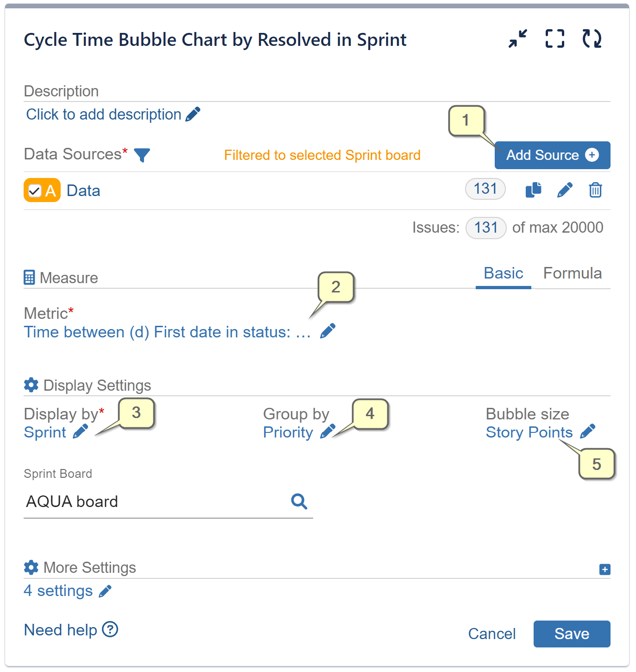Image resolution: width=636 pixels, height=672 pixels.
Task: Click inside the AQUA board input field
Action: tap(139, 501)
